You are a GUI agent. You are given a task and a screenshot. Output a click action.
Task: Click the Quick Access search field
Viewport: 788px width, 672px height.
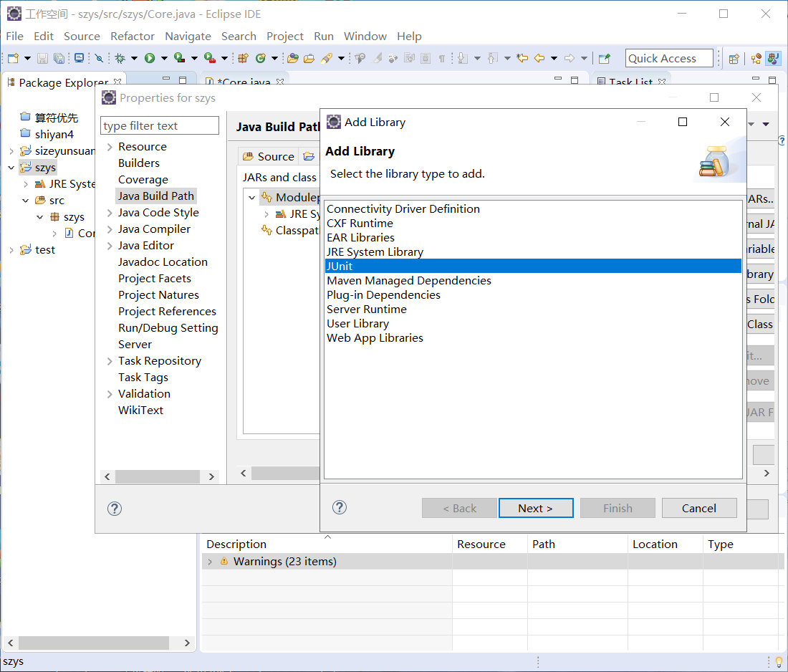point(669,58)
